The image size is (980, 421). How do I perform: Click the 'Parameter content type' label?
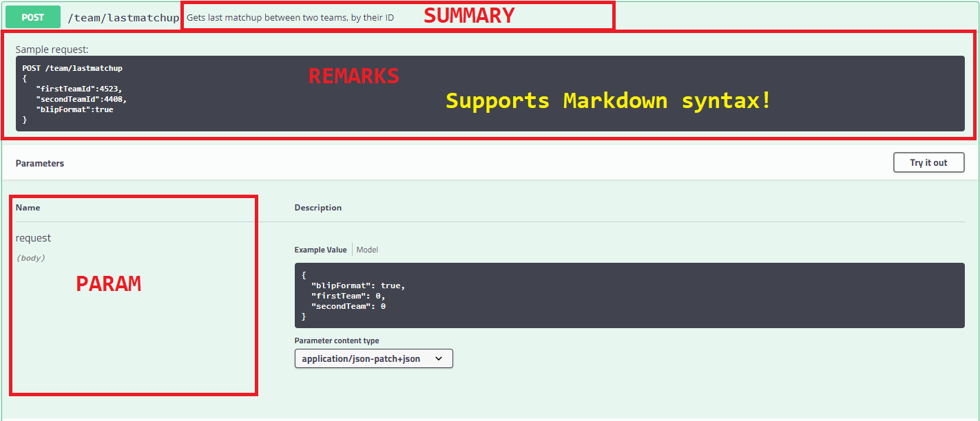[x=336, y=341]
